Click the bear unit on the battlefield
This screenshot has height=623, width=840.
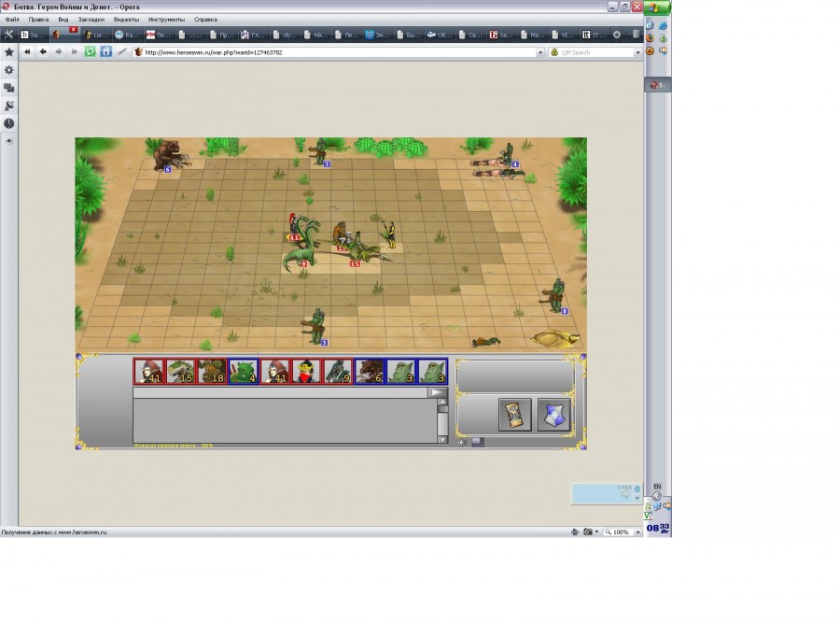(x=169, y=155)
